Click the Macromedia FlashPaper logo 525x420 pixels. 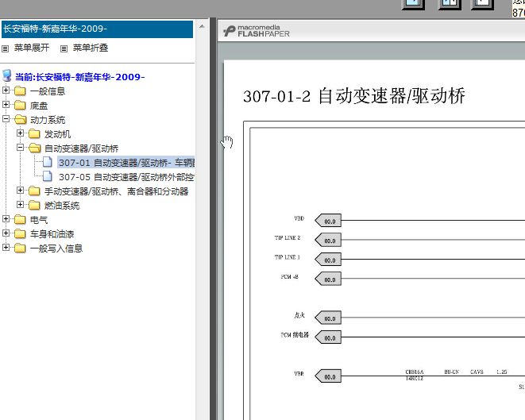[x=257, y=31]
